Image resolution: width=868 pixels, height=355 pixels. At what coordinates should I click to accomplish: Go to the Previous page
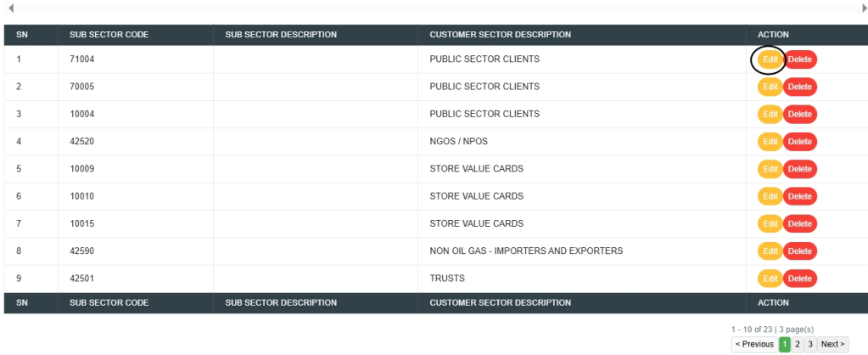(x=754, y=344)
